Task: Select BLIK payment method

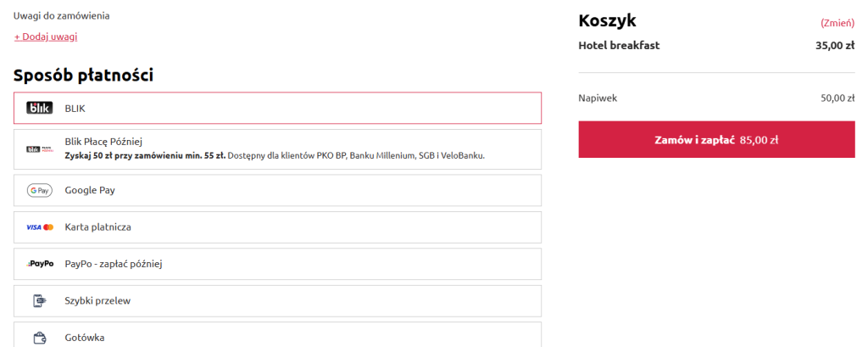Action: tap(277, 108)
